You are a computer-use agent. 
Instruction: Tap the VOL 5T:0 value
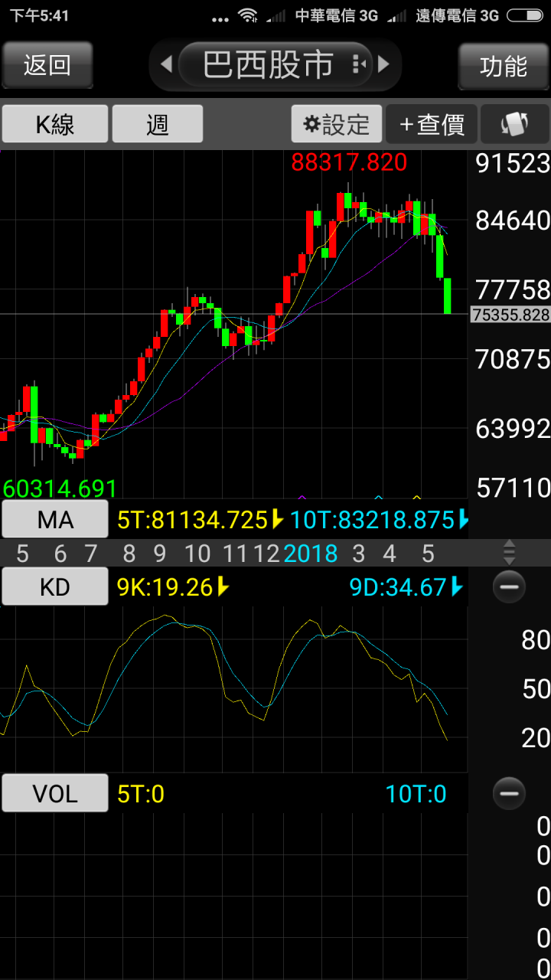click(141, 794)
